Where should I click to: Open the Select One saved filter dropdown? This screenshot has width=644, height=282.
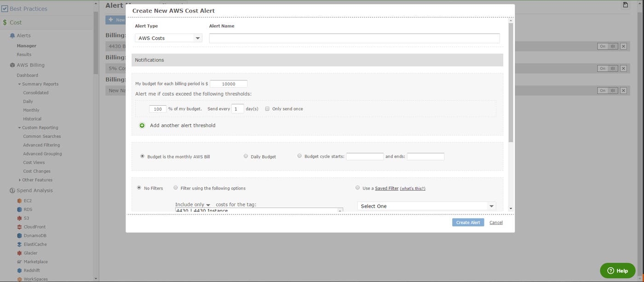point(426,206)
